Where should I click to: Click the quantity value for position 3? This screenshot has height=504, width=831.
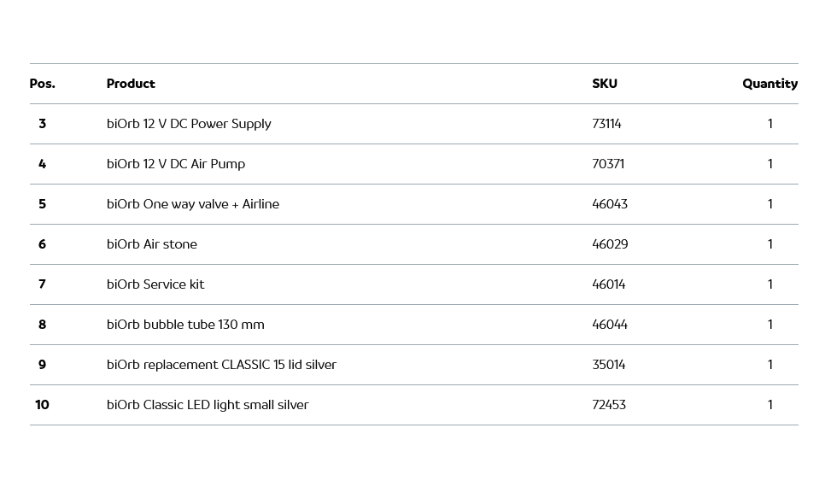(x=770, y=124)
